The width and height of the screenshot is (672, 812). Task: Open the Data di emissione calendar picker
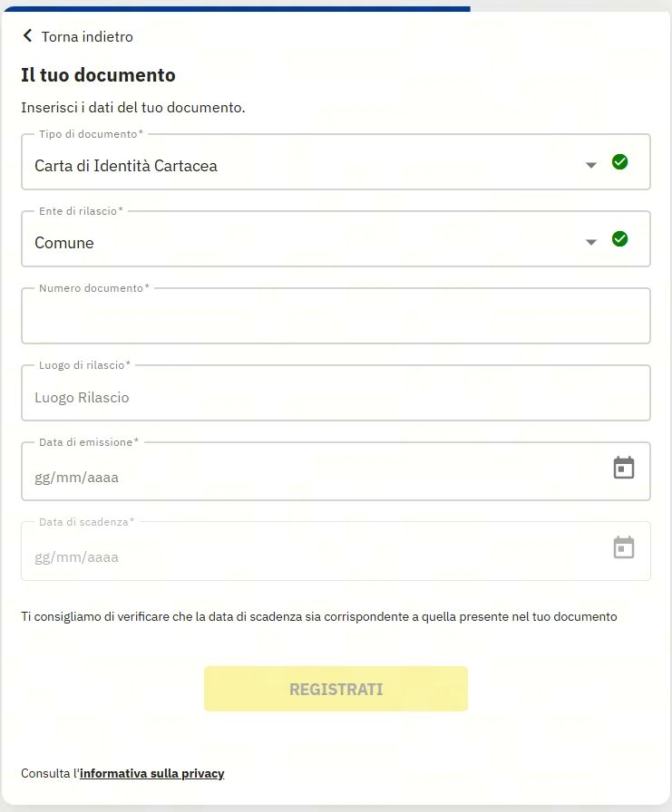(623, 469)
